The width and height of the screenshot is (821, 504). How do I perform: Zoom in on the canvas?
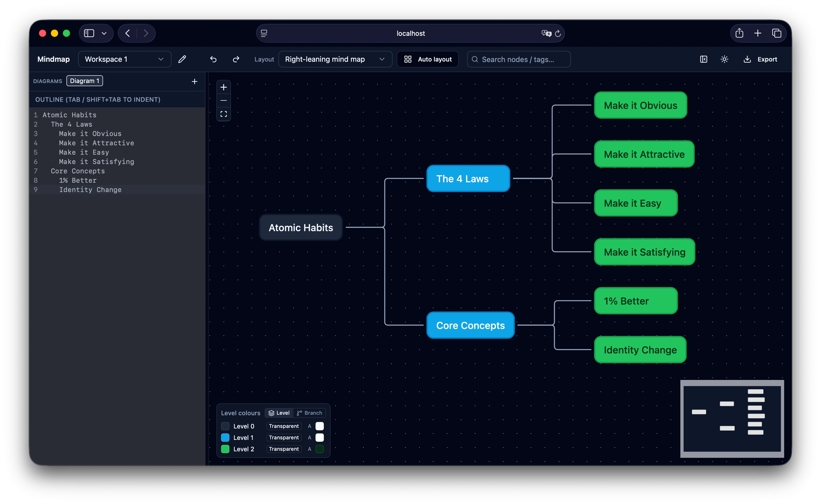click(x=224, y=87)
